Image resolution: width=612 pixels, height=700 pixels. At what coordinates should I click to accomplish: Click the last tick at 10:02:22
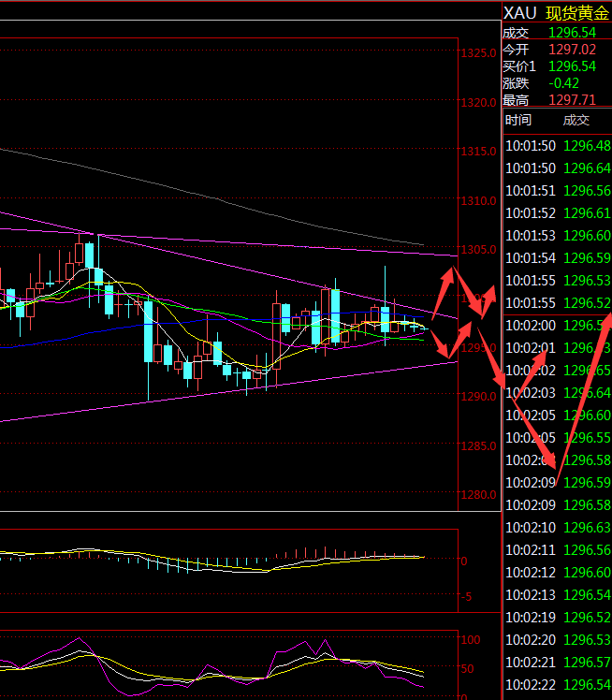(x=557, y=685)
